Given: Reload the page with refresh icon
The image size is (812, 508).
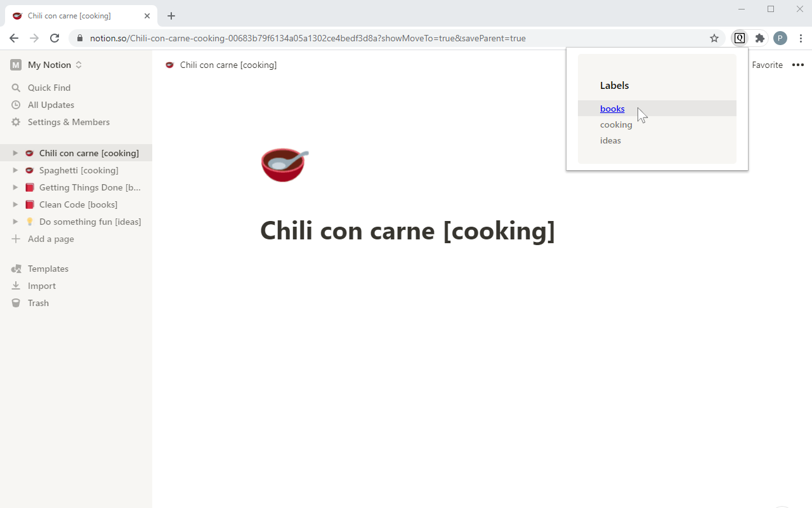Looking at the screenshot, I should click(55, 38).
